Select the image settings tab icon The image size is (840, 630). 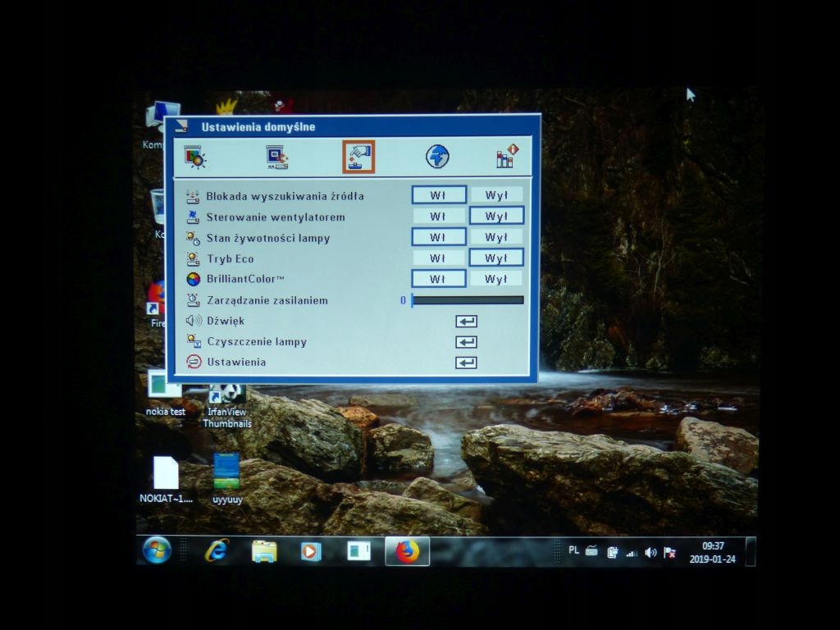tap(194, 155)
